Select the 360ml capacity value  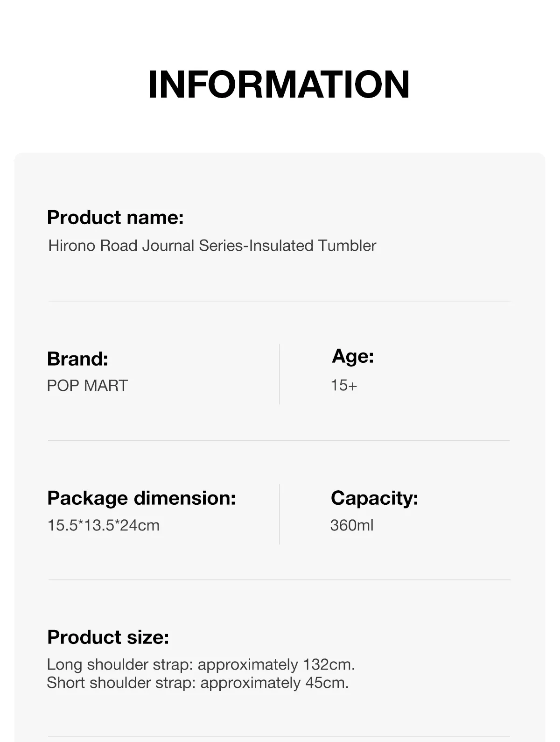coord(352,525)
